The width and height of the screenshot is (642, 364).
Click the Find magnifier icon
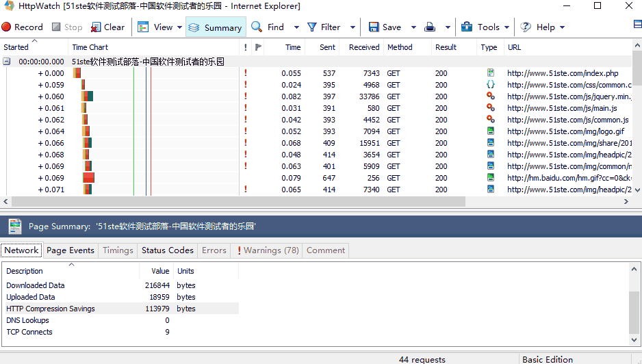(257, 27)
